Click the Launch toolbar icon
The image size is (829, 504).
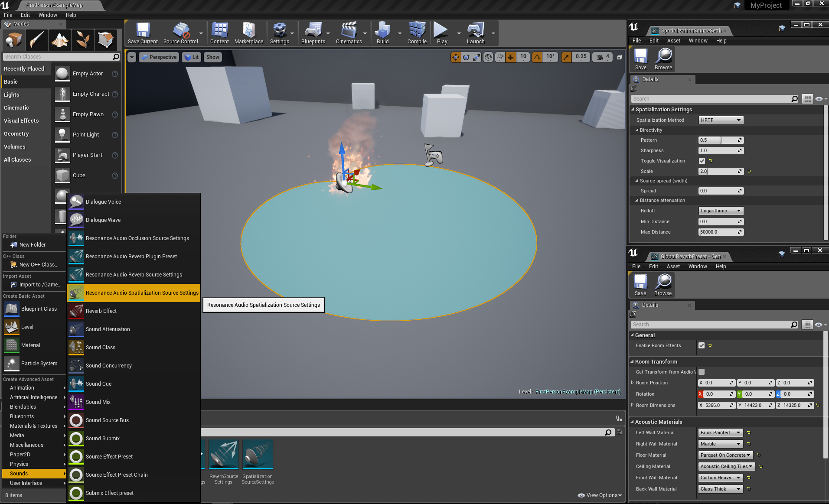pyautogui.click(x=475, y=33)
